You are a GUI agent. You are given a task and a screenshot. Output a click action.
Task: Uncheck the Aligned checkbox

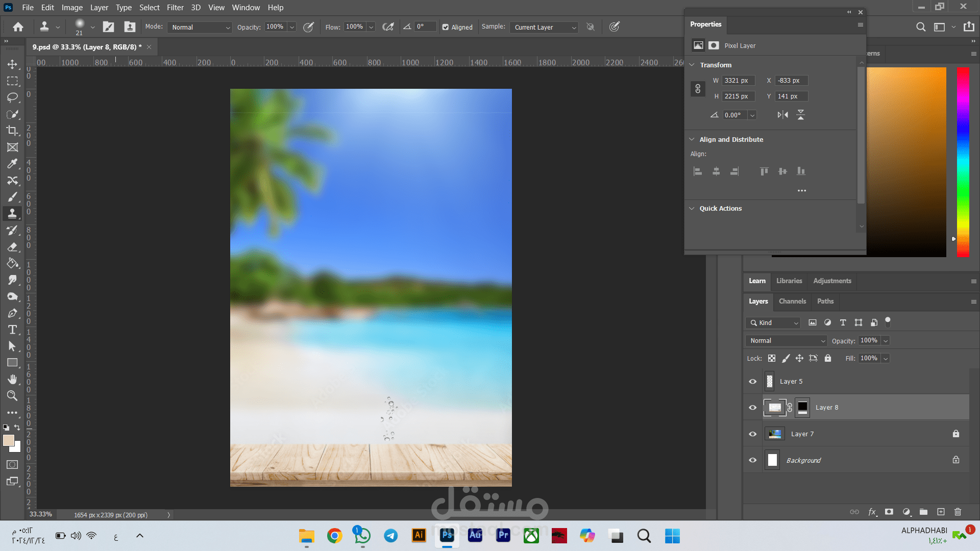pyautogui.click(x=446, y=28)
